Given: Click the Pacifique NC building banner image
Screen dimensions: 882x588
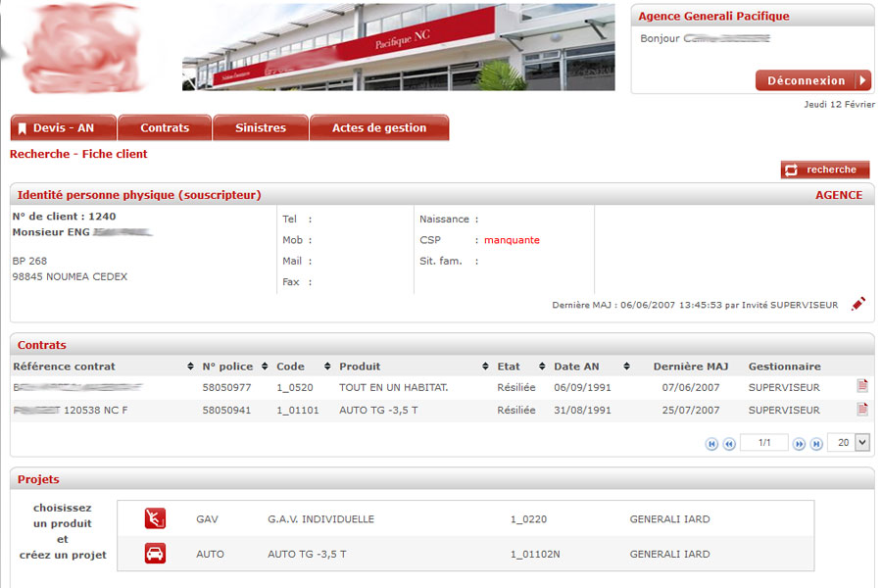Looking at the screenshot, I should pos(398,47).
